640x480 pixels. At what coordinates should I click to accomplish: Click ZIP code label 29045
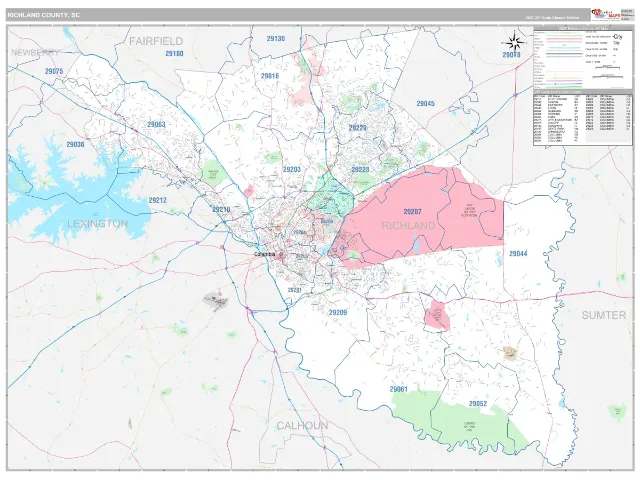(x=425, y=103)
